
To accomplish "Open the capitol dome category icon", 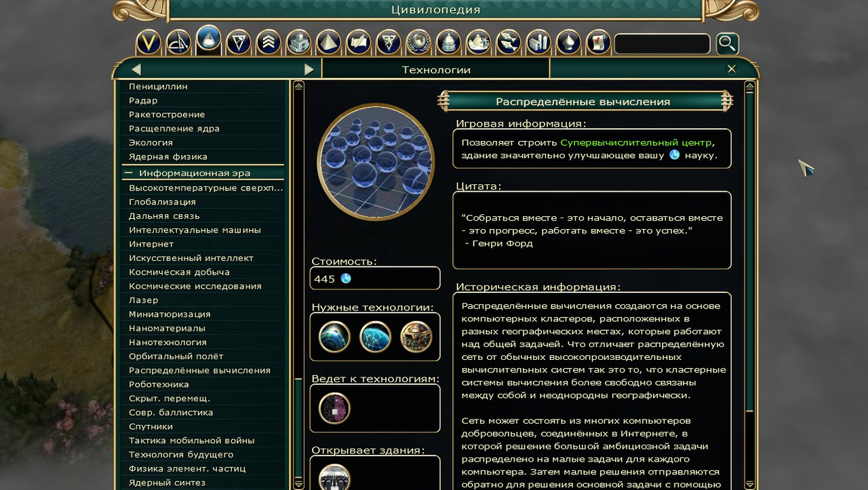I will coord(448,43).
